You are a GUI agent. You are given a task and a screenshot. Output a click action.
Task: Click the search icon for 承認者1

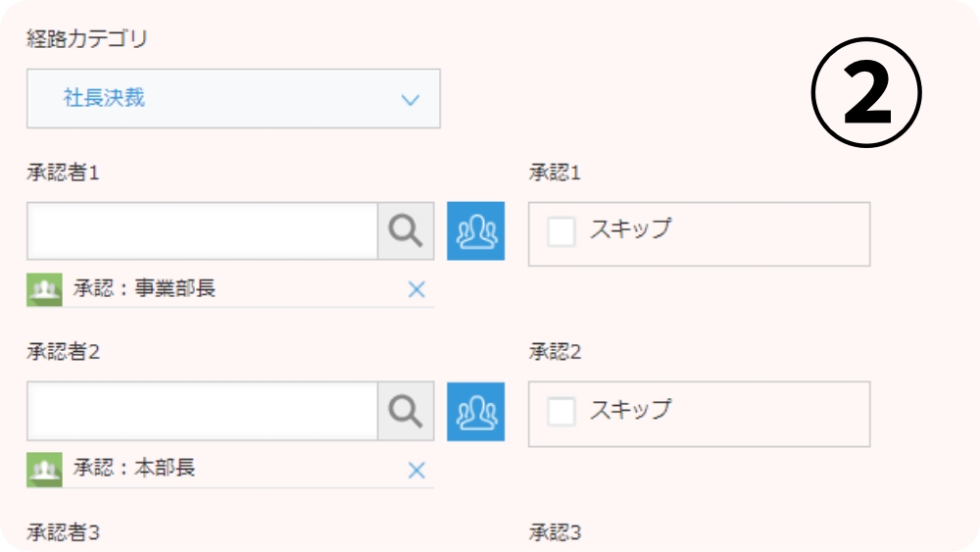pyautogui.click(x=407, y=230)
